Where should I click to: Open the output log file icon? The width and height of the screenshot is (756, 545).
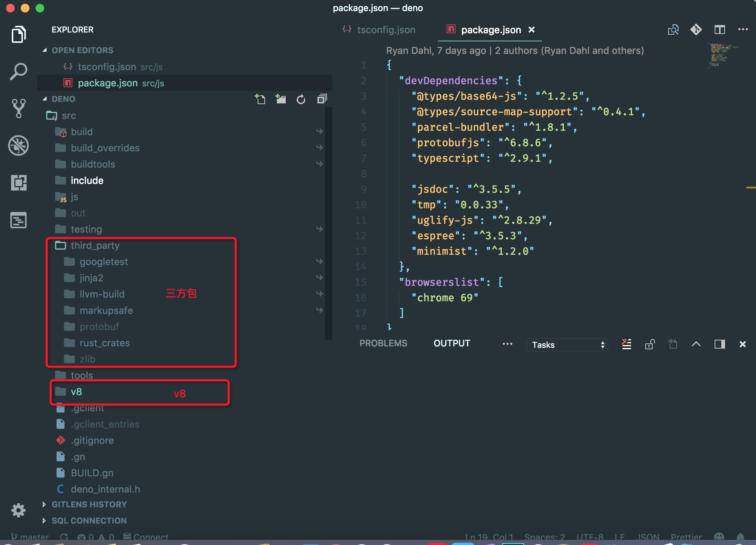pos(673,344)
